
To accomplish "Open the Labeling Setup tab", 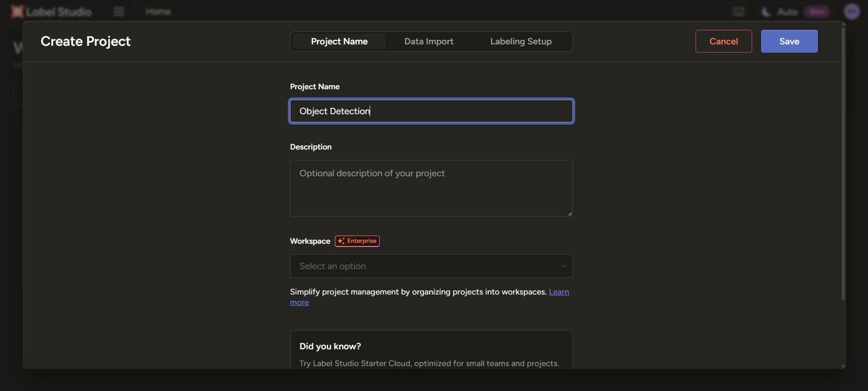I will point(521,41).
